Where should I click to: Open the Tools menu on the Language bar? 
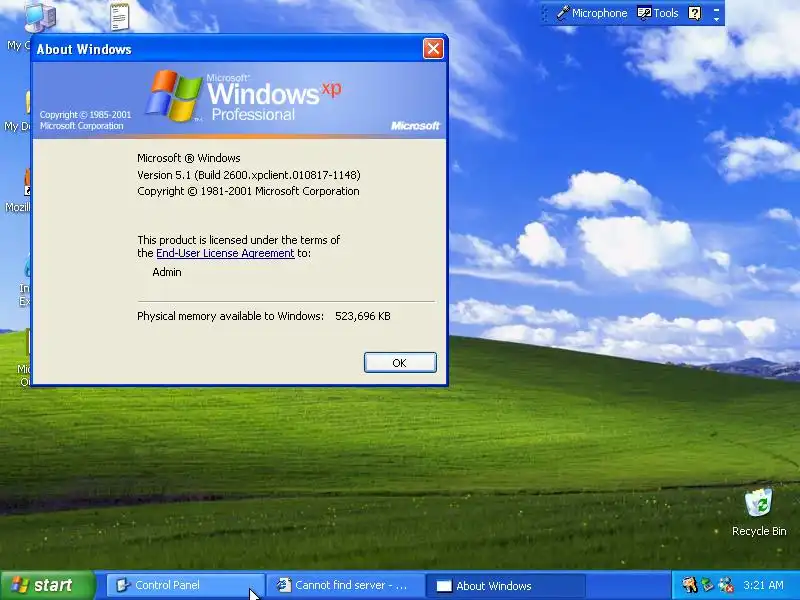[658, 13]
